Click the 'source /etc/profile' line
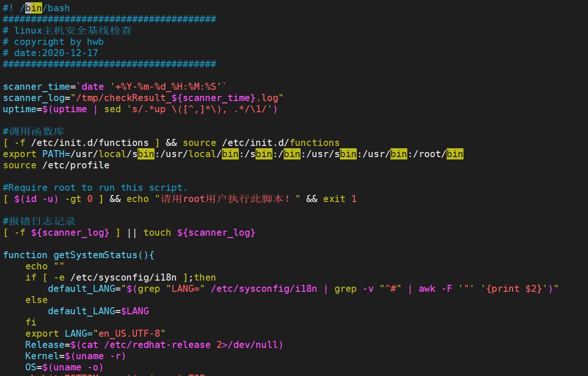The image size is (588, 376). 56,165
